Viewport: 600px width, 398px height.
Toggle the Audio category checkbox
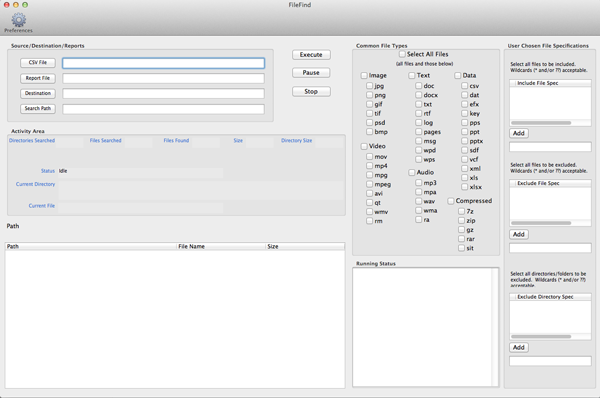click(x=412, y=172)
